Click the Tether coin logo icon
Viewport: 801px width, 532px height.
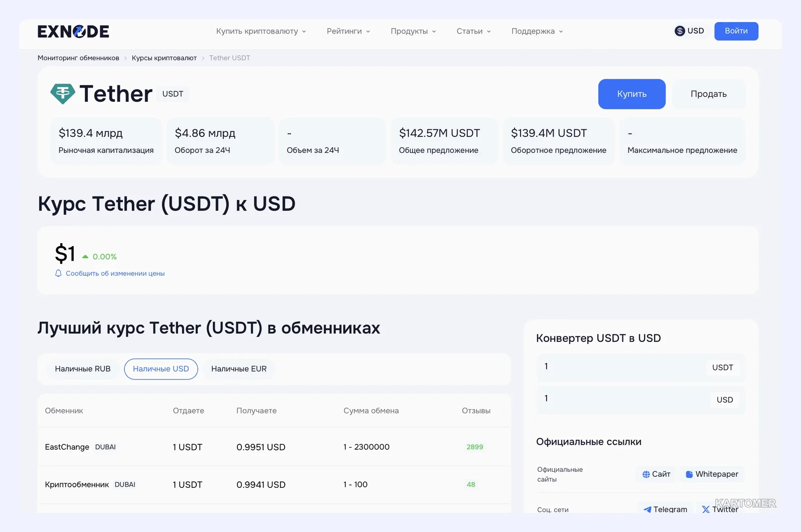pyautogui.click(x=63, y=93)
